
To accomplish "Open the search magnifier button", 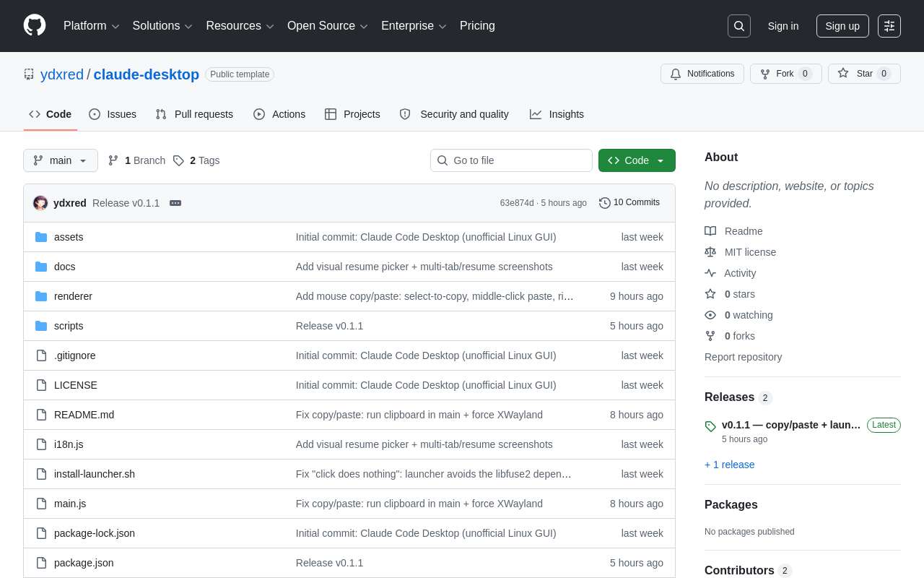I will 739,26.
